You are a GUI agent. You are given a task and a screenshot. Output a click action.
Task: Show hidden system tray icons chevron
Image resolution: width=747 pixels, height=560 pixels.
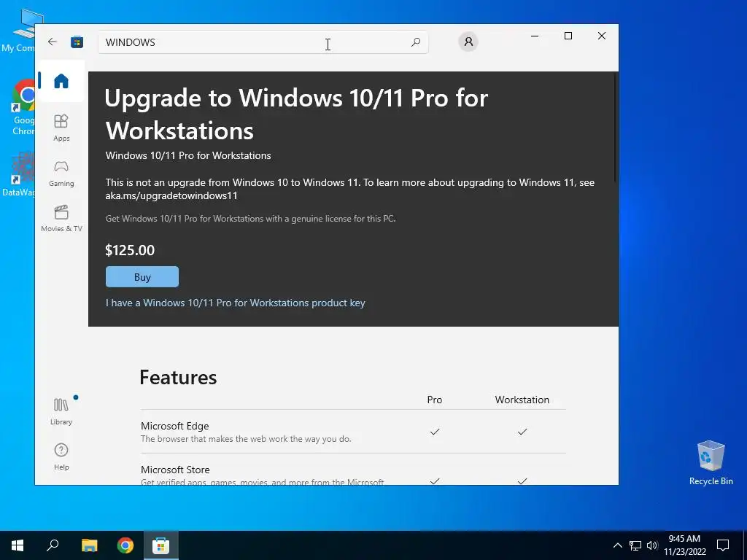click(x=617, y=545)
